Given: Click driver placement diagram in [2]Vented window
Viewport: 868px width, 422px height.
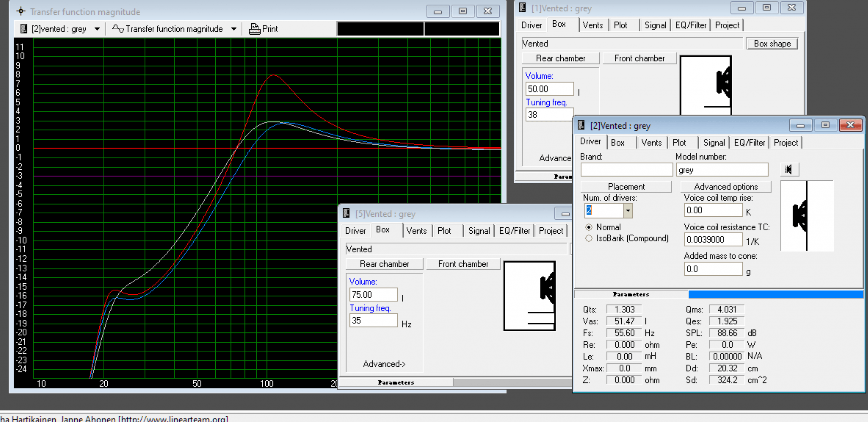Looking at the screenshot, I should 807,216.
